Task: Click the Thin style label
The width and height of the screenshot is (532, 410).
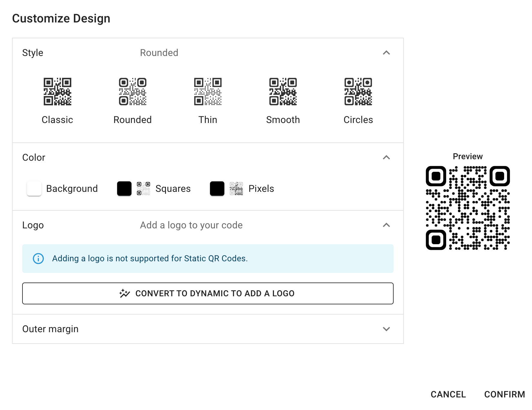Action: pyautogui.click(x=208, y=120)
